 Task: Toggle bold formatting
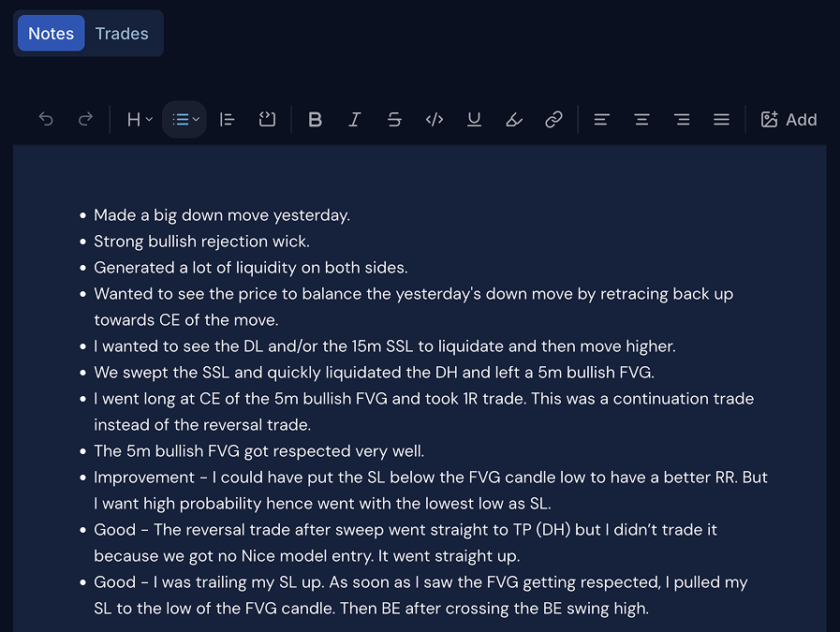(315, 119)
